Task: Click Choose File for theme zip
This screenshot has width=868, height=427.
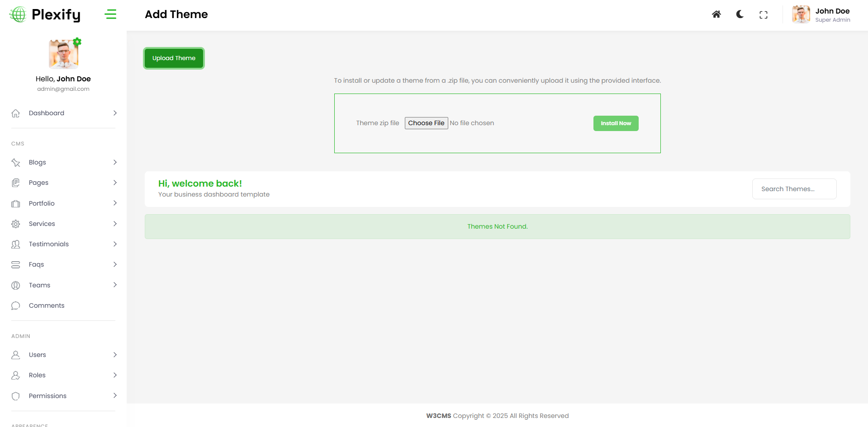Action: [x=426, y=123]
